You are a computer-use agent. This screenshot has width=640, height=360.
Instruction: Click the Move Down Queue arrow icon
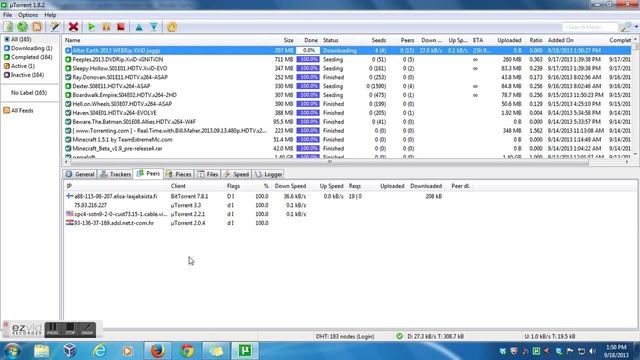click(154, 27)
